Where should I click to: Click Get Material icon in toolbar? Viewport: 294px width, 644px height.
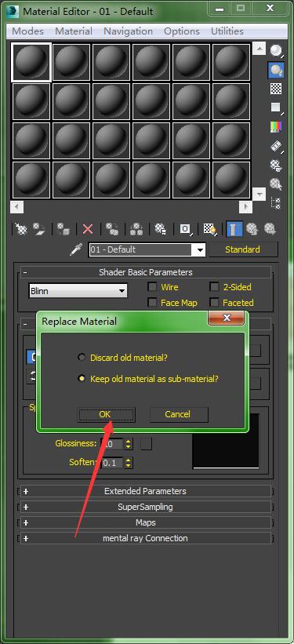pos(20,229)
